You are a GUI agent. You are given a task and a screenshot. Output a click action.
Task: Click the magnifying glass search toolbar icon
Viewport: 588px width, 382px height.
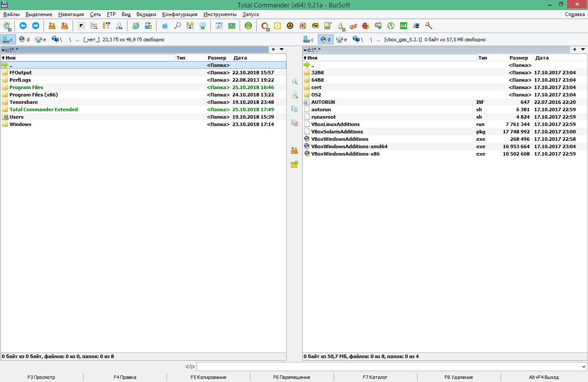click(177, 26)
